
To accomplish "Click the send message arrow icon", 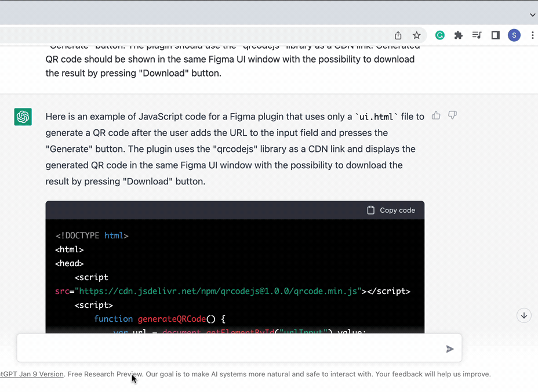I will (450, 349).
